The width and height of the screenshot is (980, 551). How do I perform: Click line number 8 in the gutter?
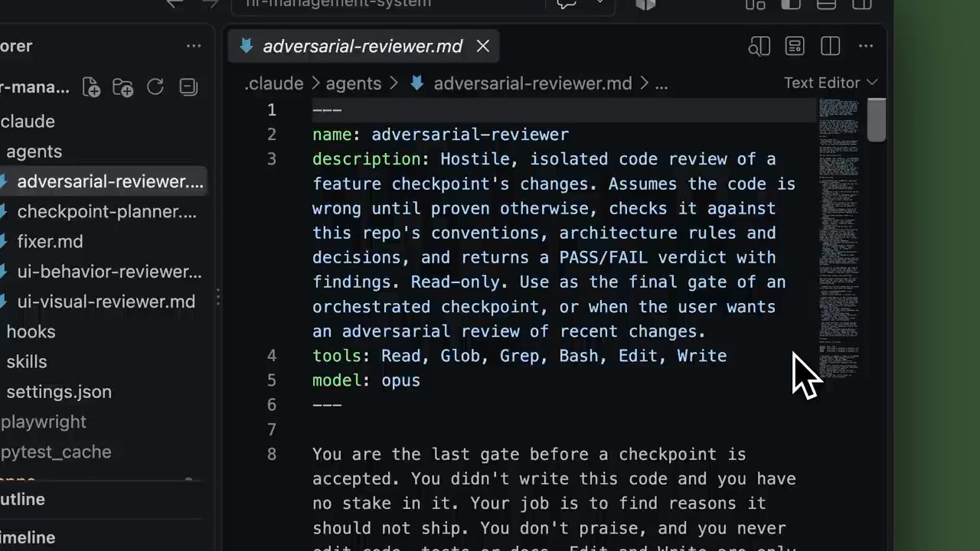coord(271,454)
